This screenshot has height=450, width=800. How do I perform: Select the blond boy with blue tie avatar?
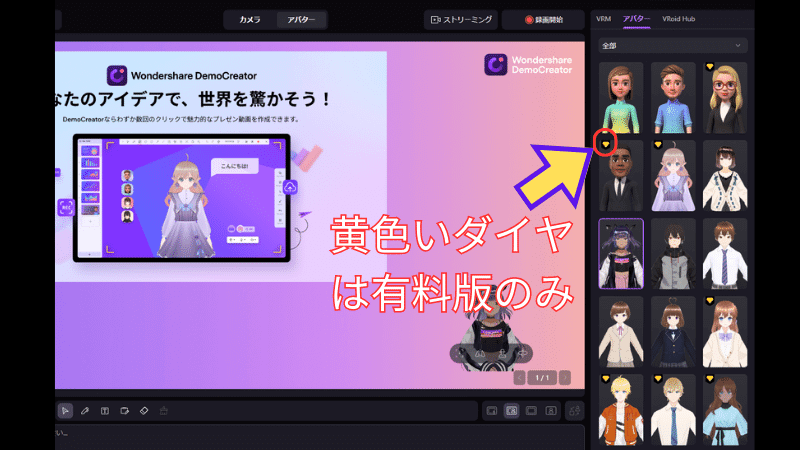click(673, 410)
